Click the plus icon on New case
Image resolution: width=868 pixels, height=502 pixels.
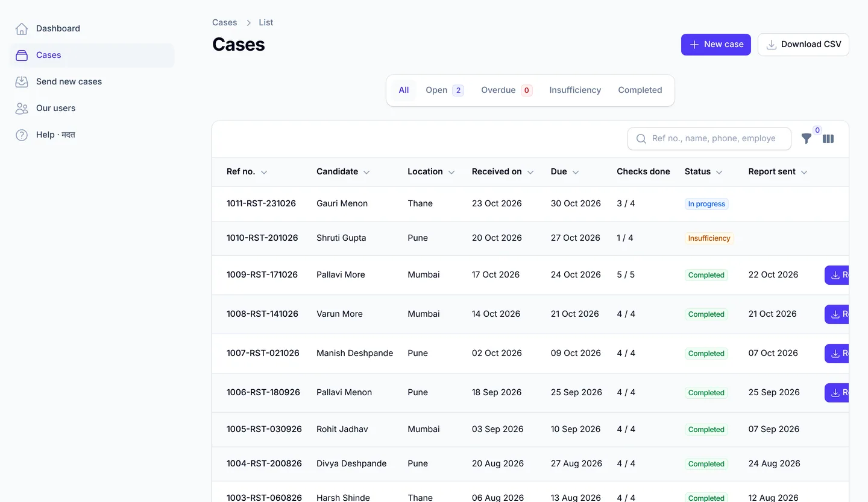pos(694,45)
